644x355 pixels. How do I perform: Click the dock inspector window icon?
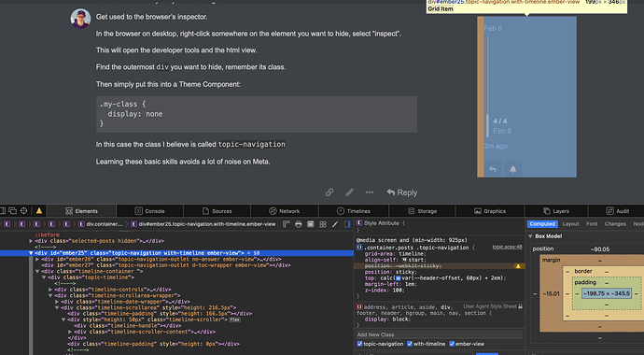13,211
